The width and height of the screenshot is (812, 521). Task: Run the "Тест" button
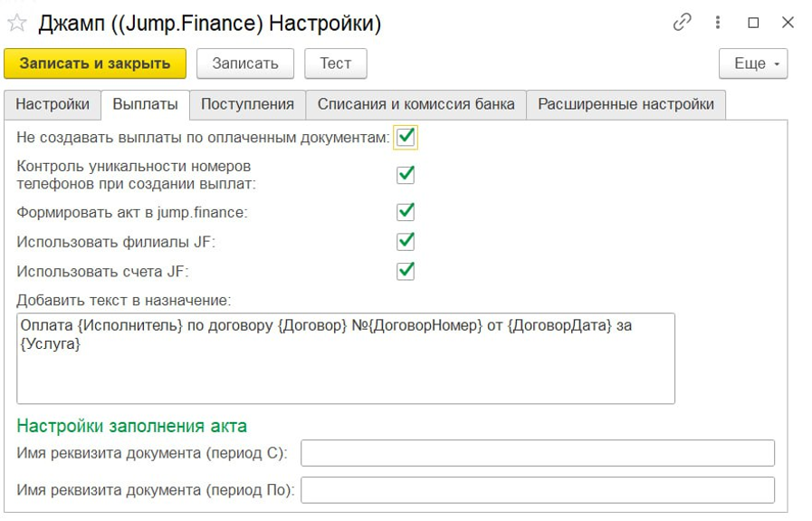pos(335,63)
